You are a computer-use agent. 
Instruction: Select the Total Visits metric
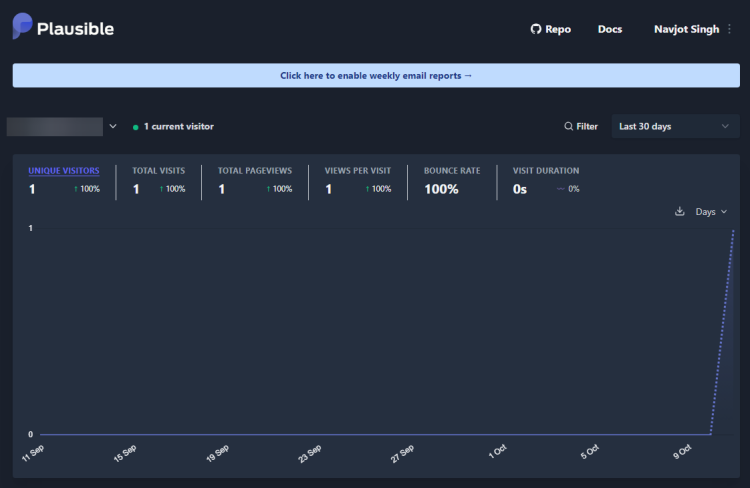tap(158, 171)
